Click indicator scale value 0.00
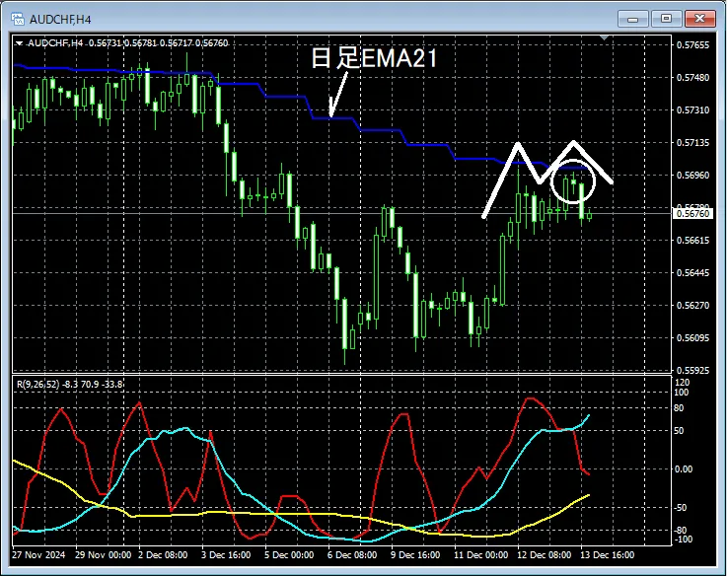 click(683, 469)
